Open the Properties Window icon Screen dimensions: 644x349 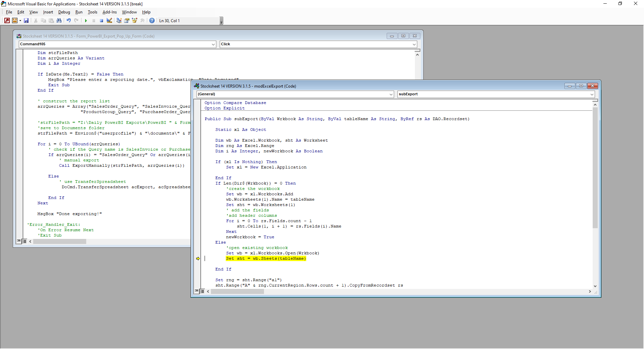pos(127,20)
